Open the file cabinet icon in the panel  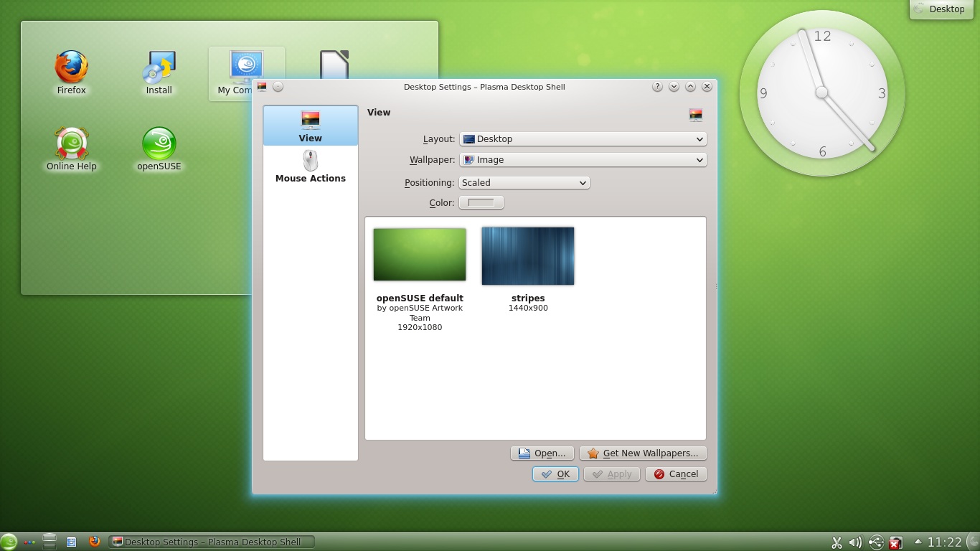click(50, 542)
